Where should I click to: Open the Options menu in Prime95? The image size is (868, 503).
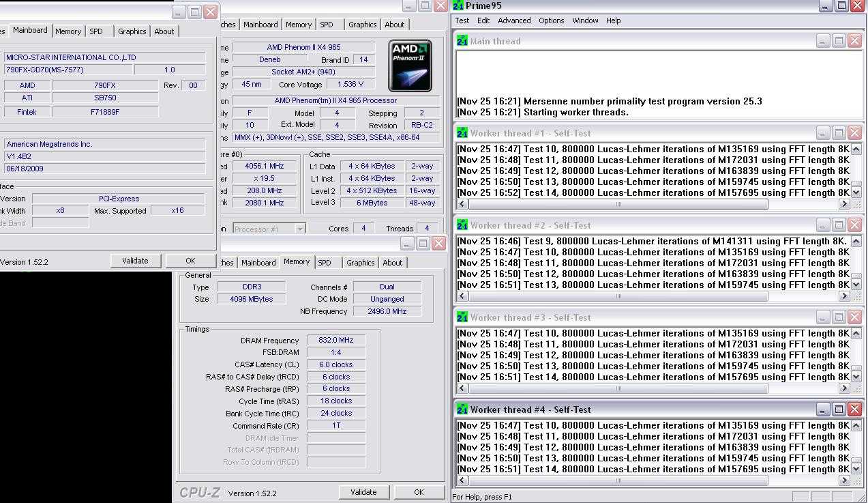(551, 20)
